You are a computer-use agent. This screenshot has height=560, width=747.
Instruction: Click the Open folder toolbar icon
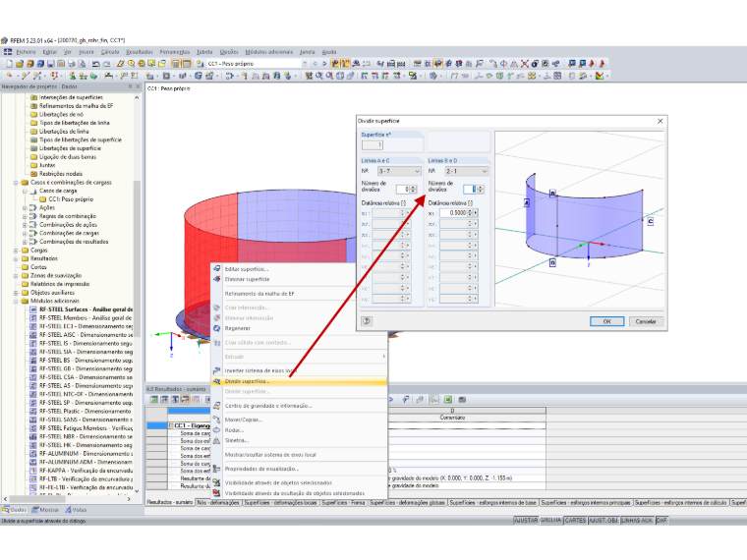(20, 63)
